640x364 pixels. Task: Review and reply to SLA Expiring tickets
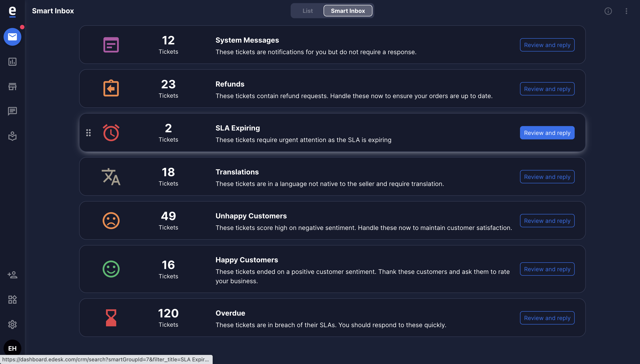[x=547, y=133]
